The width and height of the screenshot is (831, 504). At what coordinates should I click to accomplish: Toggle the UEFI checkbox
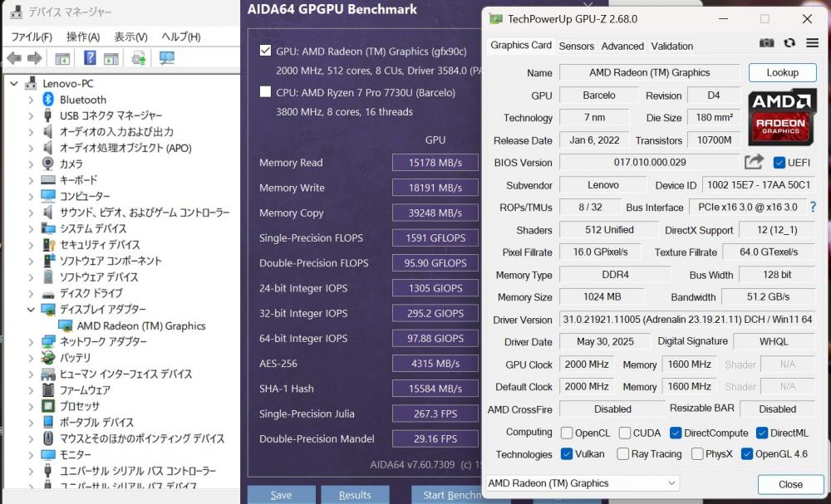click(779, 163)
